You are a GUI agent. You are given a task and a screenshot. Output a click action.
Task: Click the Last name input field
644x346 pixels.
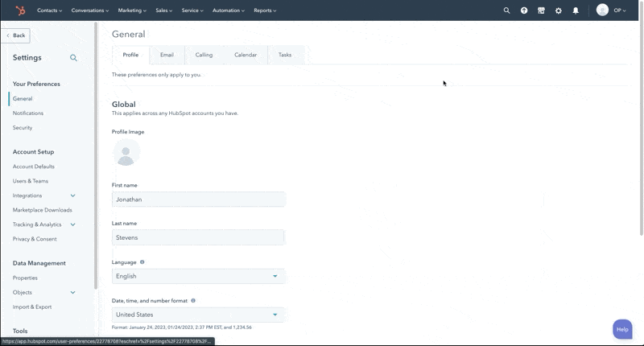(198, 237)
